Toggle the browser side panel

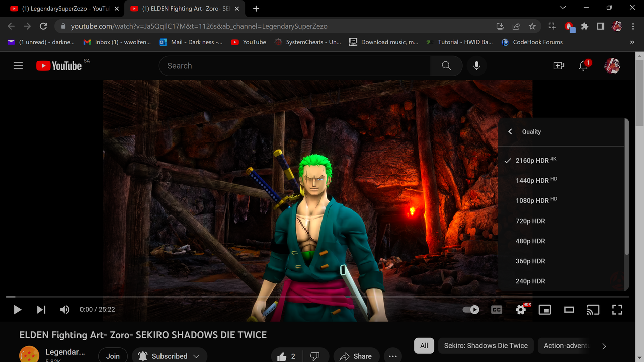click(x=601, y=26)
